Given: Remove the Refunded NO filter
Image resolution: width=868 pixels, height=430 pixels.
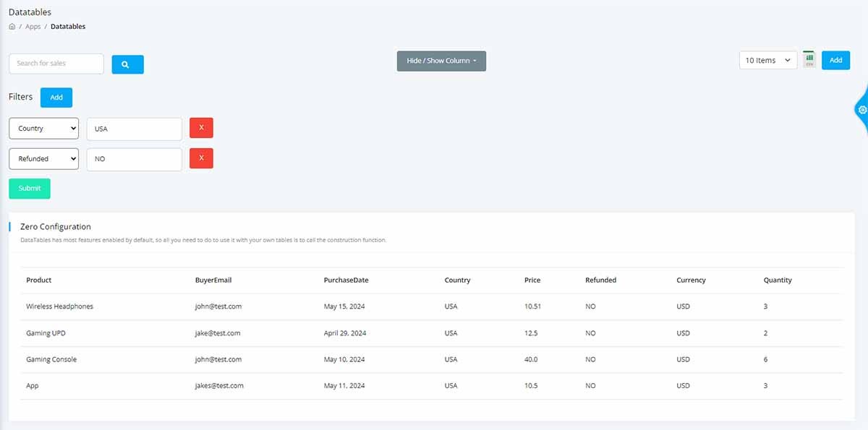Looking at the screenshot, I should [201, 158].
